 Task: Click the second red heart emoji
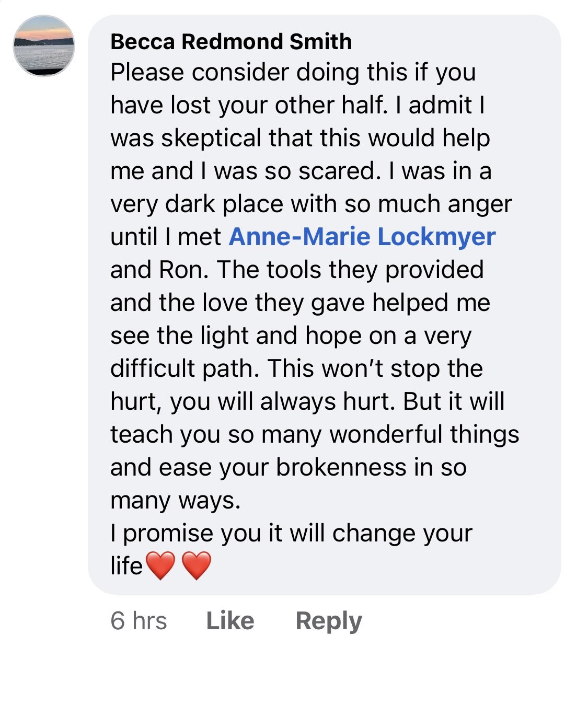pos(197,566)
